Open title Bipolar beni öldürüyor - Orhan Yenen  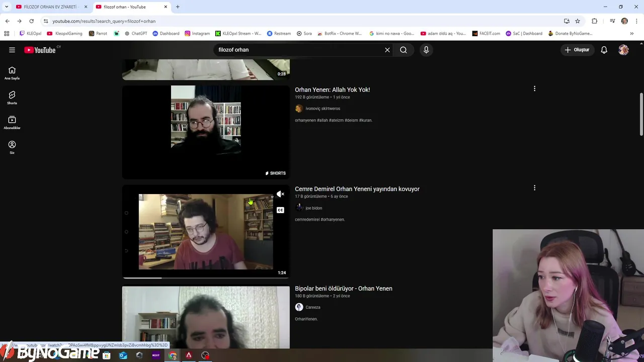(344, 289)
